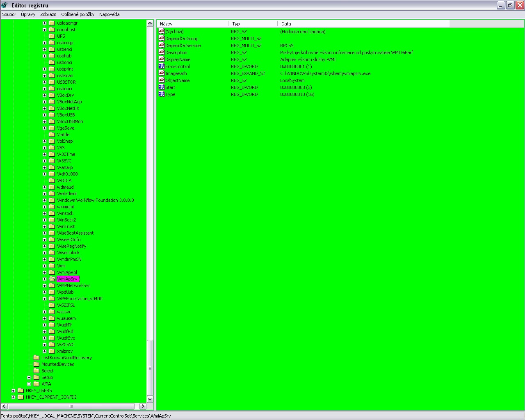The height and width of the screenshot is (420, 525).
Task: Click the folder icon of HKEY_CURRENT_CONFIG
Action: click(21, 397)
